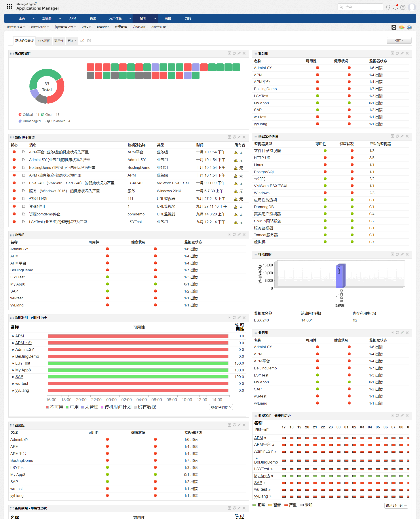Screen dimensions: 420x519
Task: Click 14,661 active memory value for ESXi240
Action: tap(307, 320)
